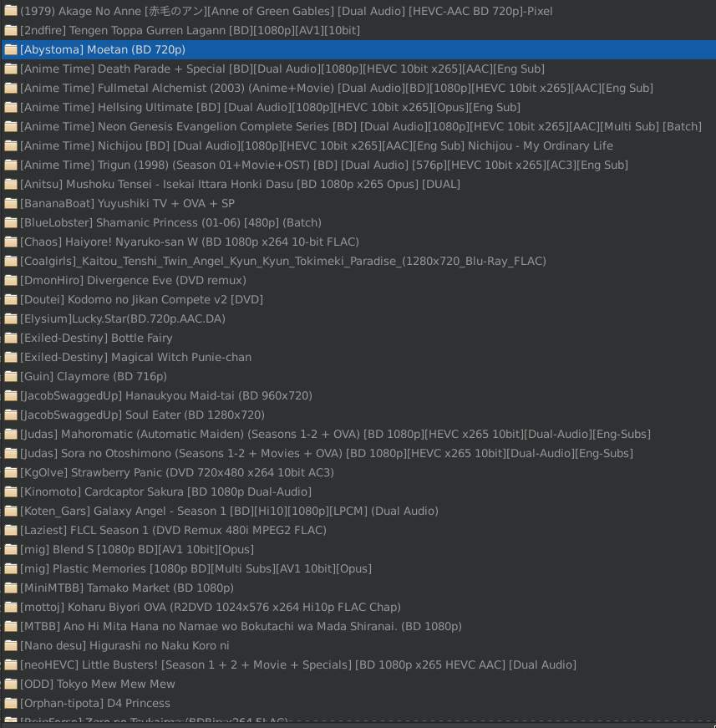Image resolution: width=716 pixels, height=728 pixels.
Task: Click the '[mottoj] Koharu Biyori OVA' name
Action: point(211,607)
